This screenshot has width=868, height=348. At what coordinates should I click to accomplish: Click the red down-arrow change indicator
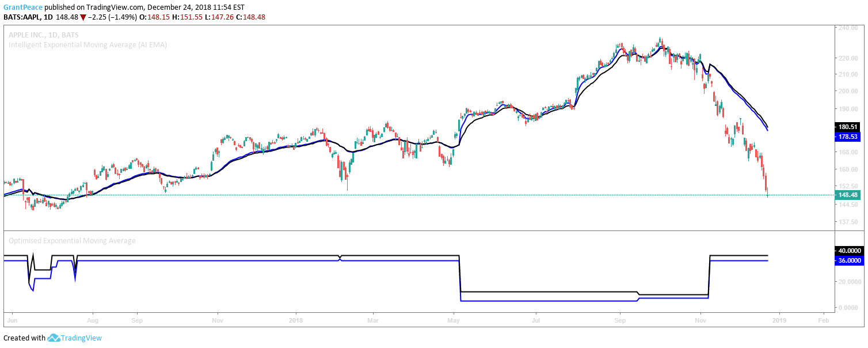tap(83, 17)
